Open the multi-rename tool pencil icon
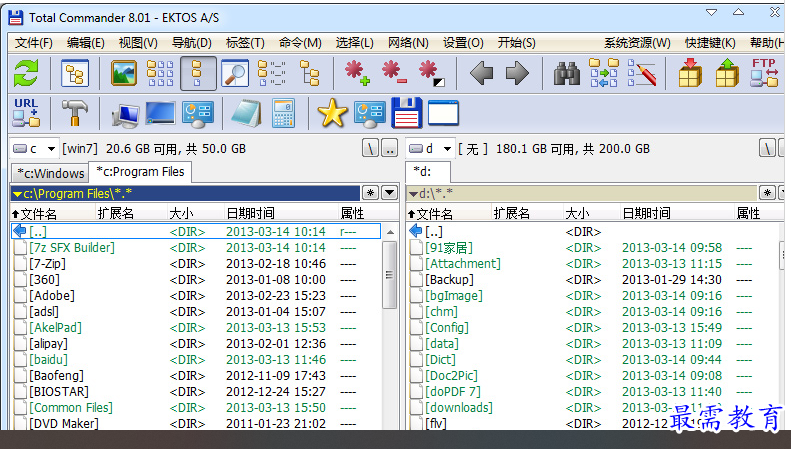 click(642, 73)
